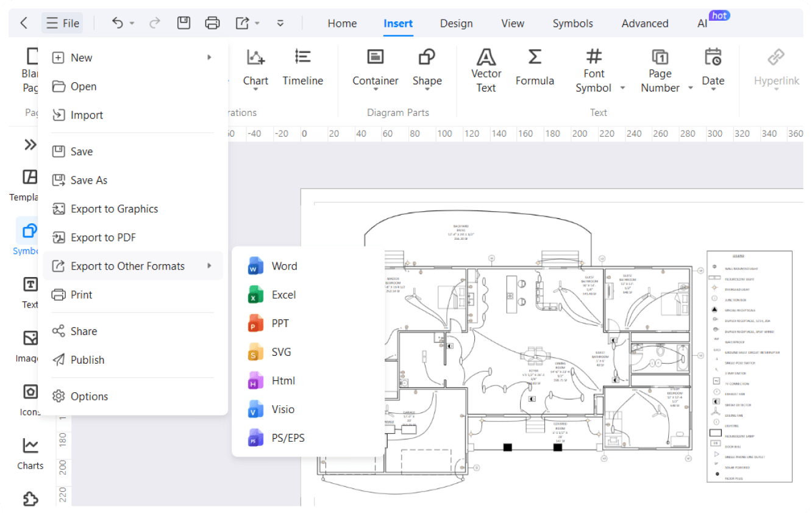Image resolution: width=812 pixels, height=515 pixels.
Task: Select Export to Other Formats
Action: (133, 266)
